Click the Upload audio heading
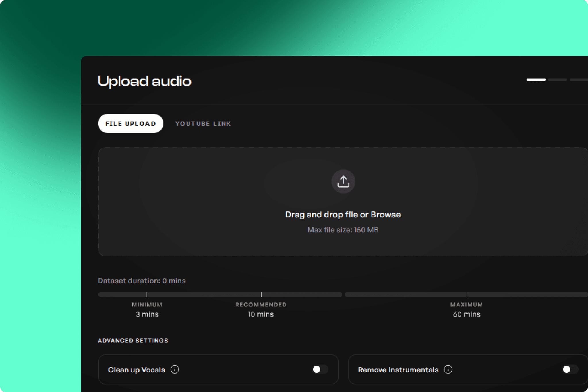This screenshot has height=392, width=588. (x=144, y=81)
